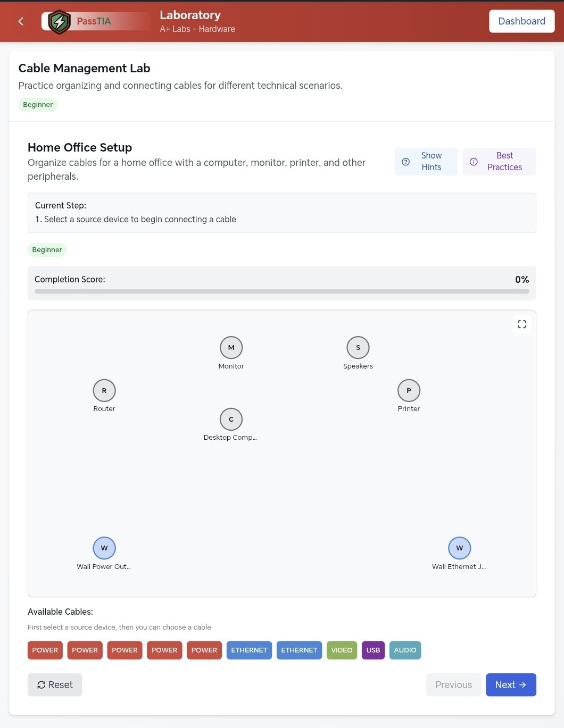This screenshot has width=564, height=728.
Task: Click the Home Office Setup heading
Action: [80, 147]
